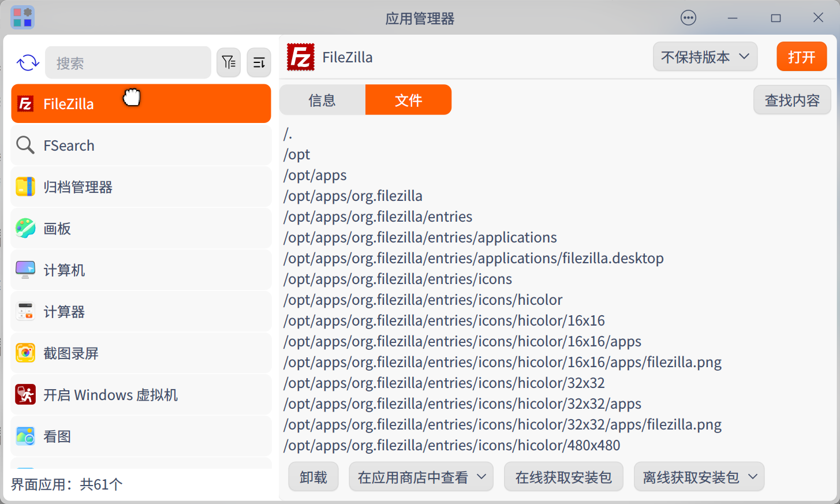Select 计算器 in the app list
Image resolution: width=840 pixels, height=504 pixels.
(x=141, y=312)
